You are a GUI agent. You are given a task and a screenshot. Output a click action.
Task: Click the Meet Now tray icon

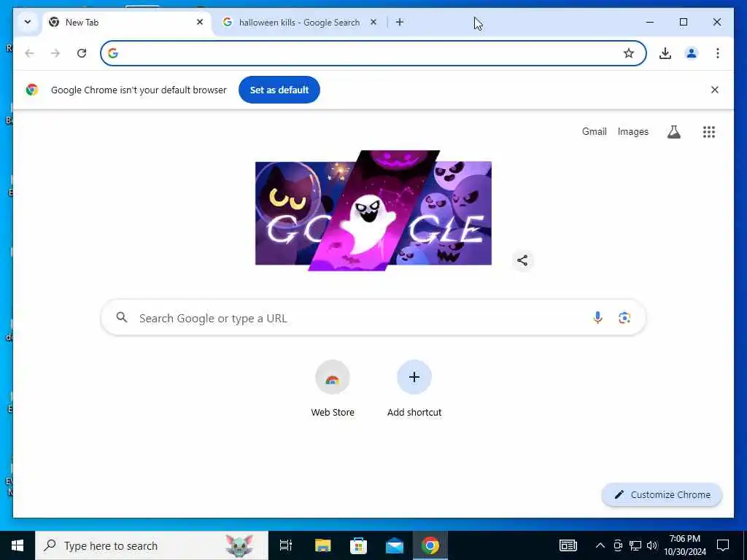(618, 545)
